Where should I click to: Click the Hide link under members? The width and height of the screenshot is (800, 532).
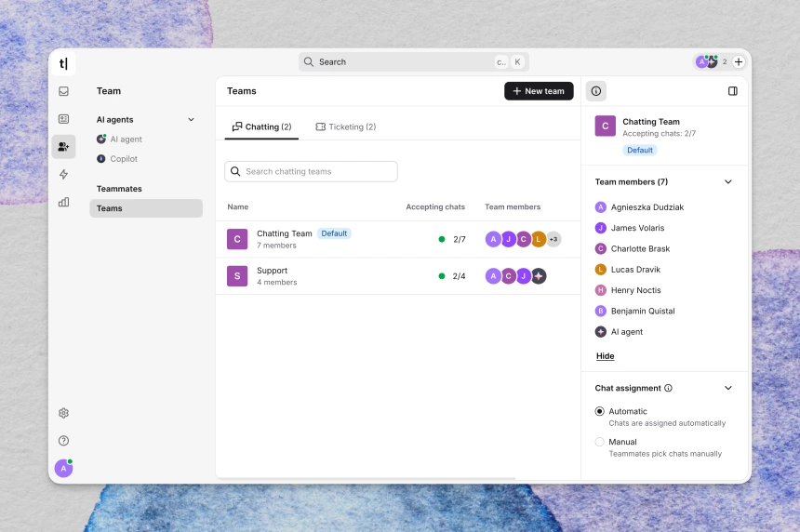605,356
